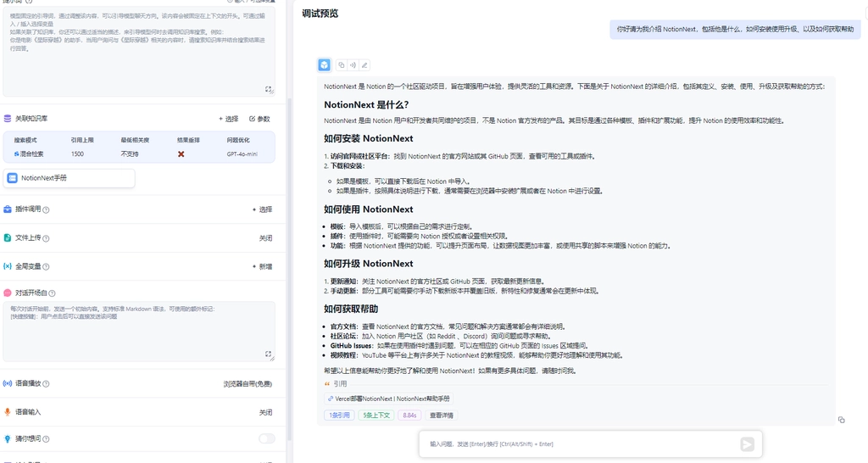Click the 1条引用 tag
This screenshot has height=463, width=868.
pyautogui.click(x=339, y=416)
